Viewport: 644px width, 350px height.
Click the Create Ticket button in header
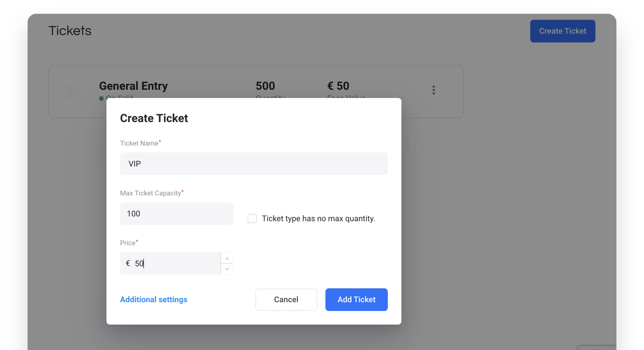(x=563, y=31)
